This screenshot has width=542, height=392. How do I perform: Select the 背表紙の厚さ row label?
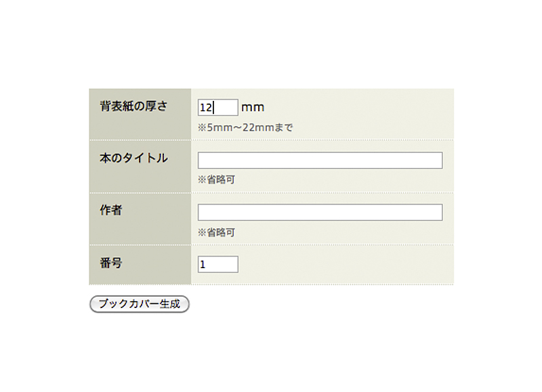tap(133, 106)
